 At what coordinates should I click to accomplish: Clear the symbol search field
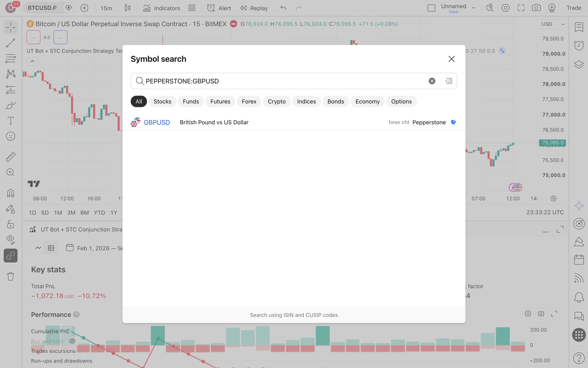pos(432,81)
